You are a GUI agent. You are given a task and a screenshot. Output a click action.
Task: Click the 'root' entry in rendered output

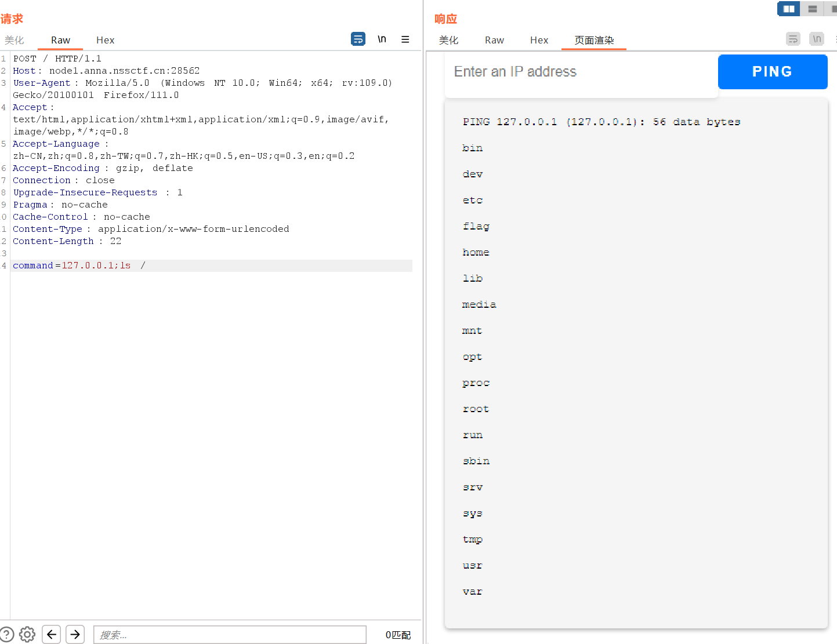tap(476, 409)
